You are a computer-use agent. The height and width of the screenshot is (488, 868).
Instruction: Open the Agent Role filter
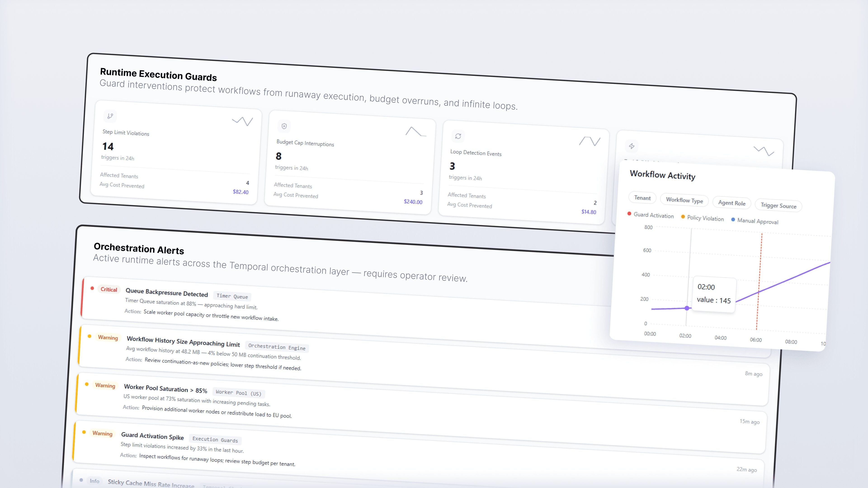pyautogui.click(x=731, y=203)
